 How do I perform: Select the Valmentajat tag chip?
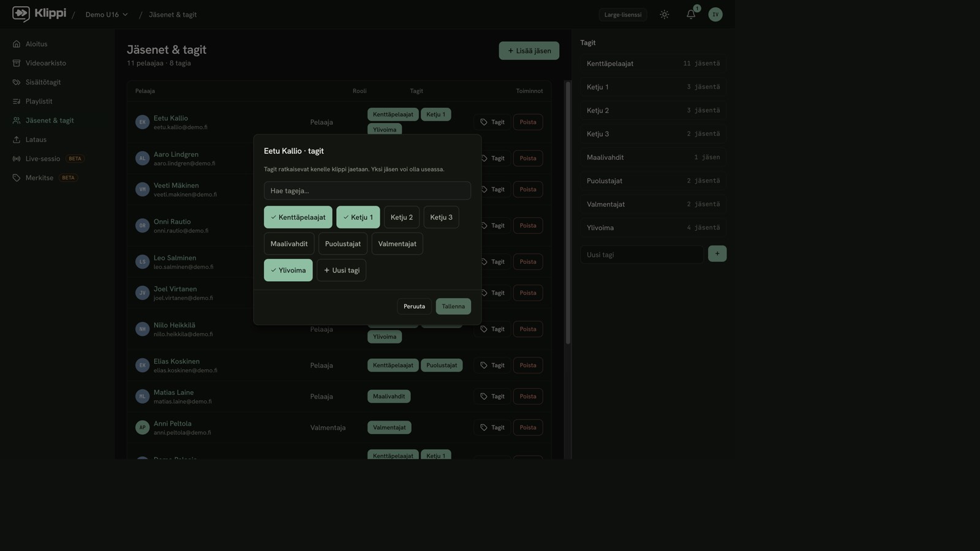pos(397,244)
